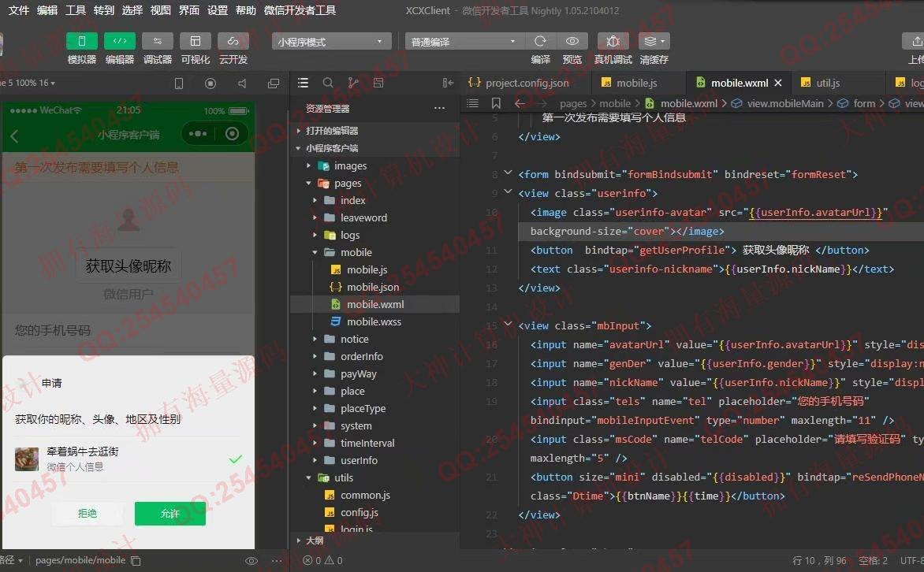Image resolution: width=924 pixels, height=572 pixels.
Task: Open the 设置 menu
Action: tap(218, 10)
